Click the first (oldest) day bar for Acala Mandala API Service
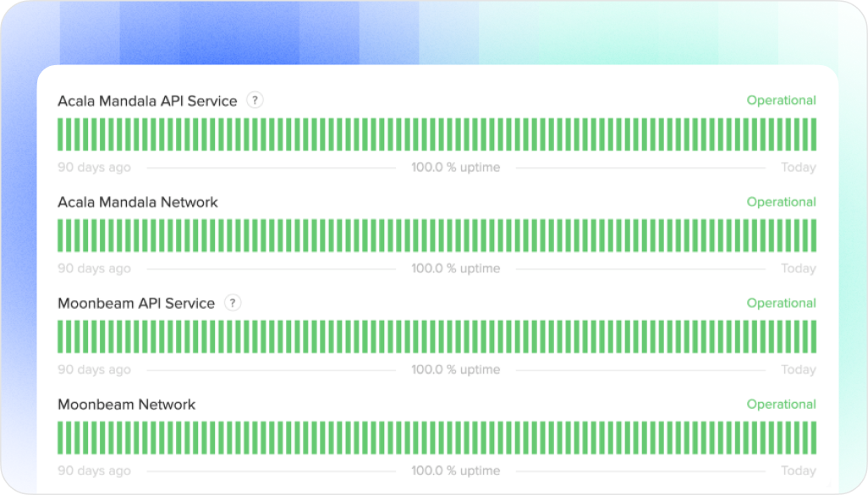The width and height of the screenshot is (868, 495). pos(60,134)
